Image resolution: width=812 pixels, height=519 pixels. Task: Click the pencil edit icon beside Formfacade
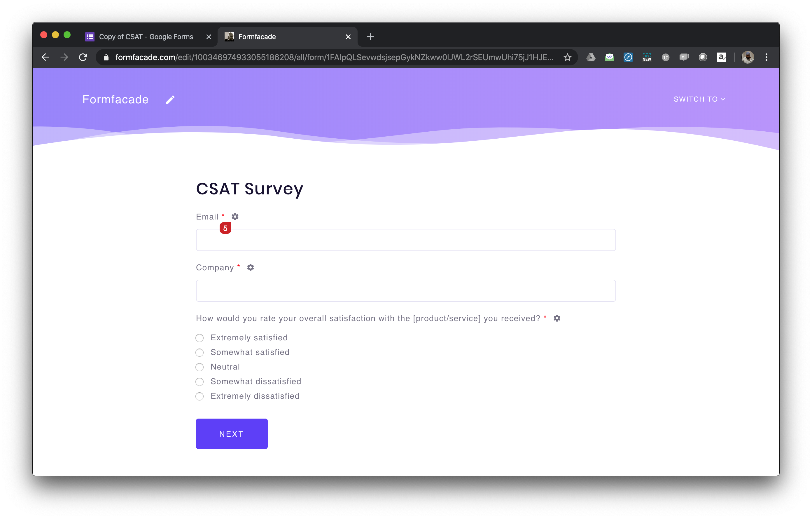[170, 100]
